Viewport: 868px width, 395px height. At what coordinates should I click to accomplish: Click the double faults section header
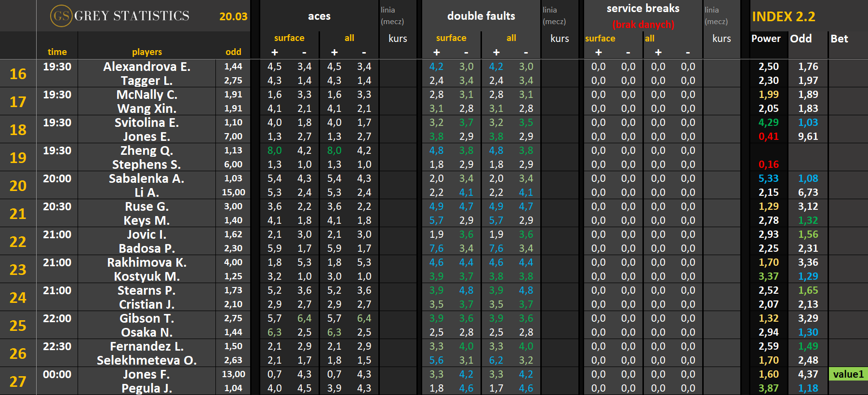481,16
